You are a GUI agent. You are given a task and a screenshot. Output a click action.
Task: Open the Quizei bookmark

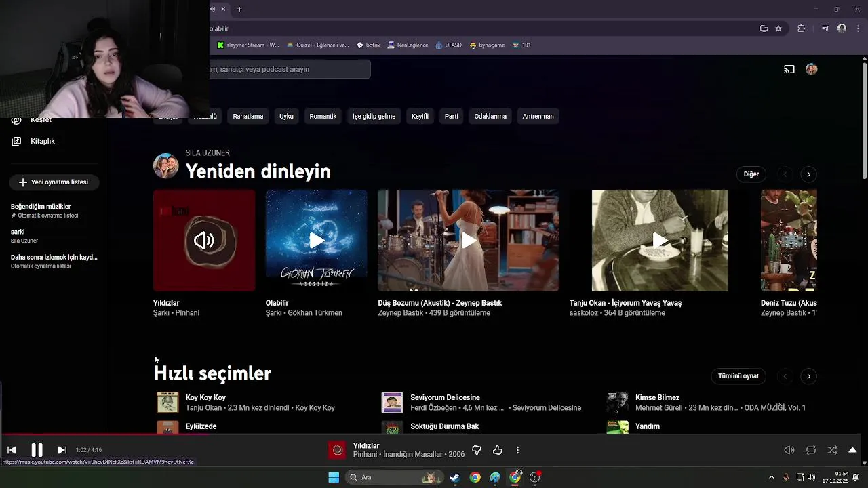point(317,45)
